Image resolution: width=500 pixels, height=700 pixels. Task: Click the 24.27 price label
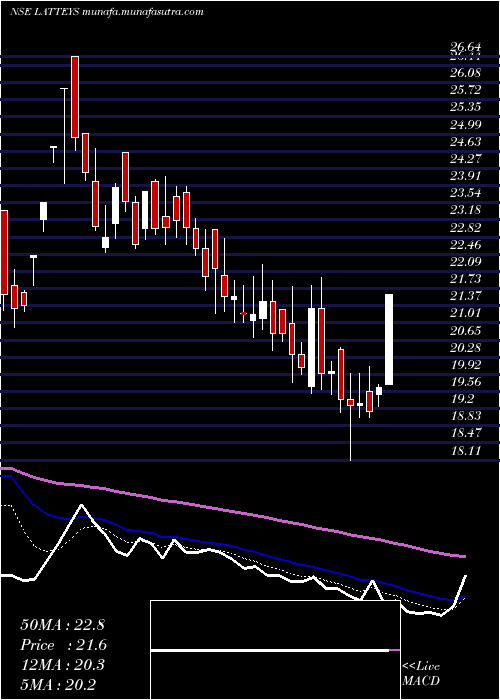(465, 158)
